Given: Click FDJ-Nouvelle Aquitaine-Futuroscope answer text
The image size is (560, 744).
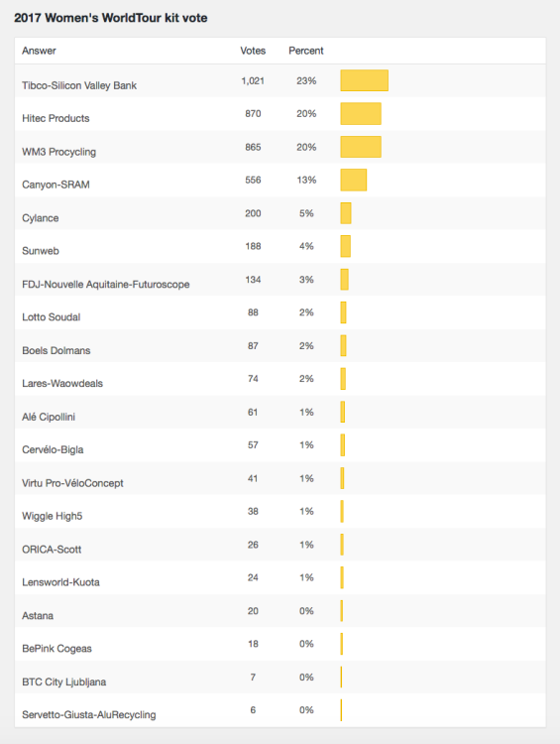Looking at the screenshot, I should 106,285.
